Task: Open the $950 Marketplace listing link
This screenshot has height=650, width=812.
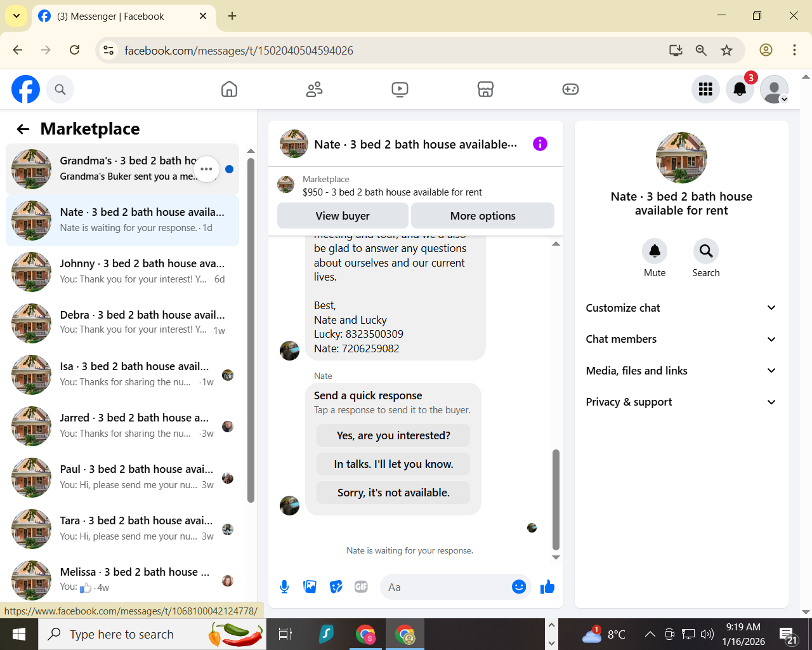Action: click(x=392, y=192)
